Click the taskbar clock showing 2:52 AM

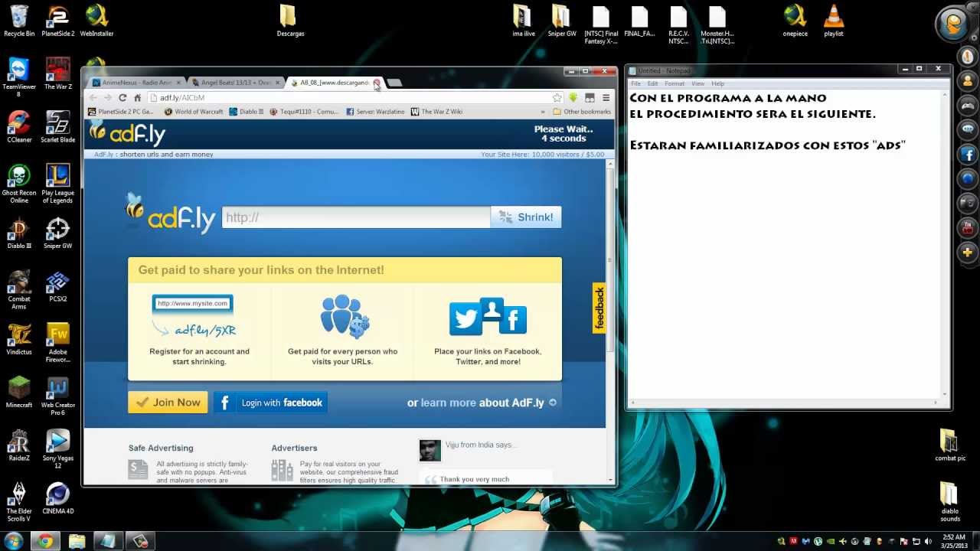point(953,541)
